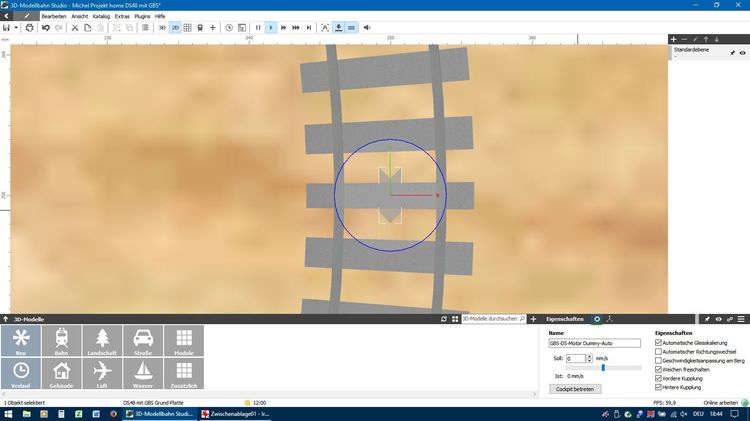Mute sound with the speaker icon
Screen dimensions: 750x421
pyautogui.click(x=367, y=28)
